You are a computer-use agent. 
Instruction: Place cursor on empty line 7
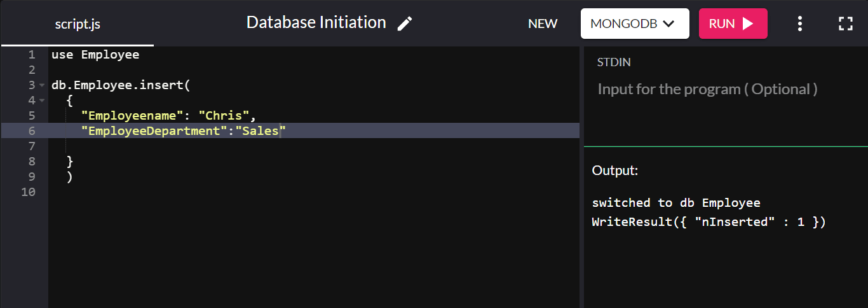191,146
